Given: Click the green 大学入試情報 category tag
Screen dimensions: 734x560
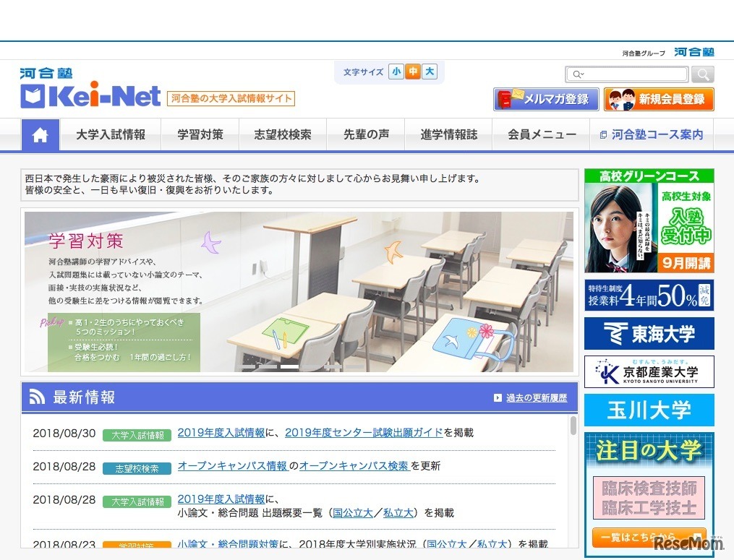Looking at the screenshot, I should point(137,434).
